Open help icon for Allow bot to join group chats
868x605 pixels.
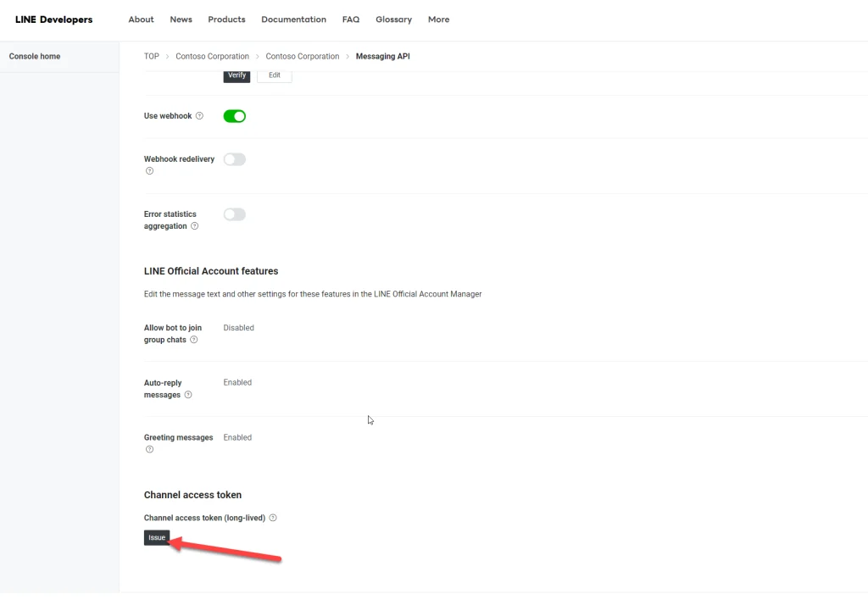pos(194,340)
